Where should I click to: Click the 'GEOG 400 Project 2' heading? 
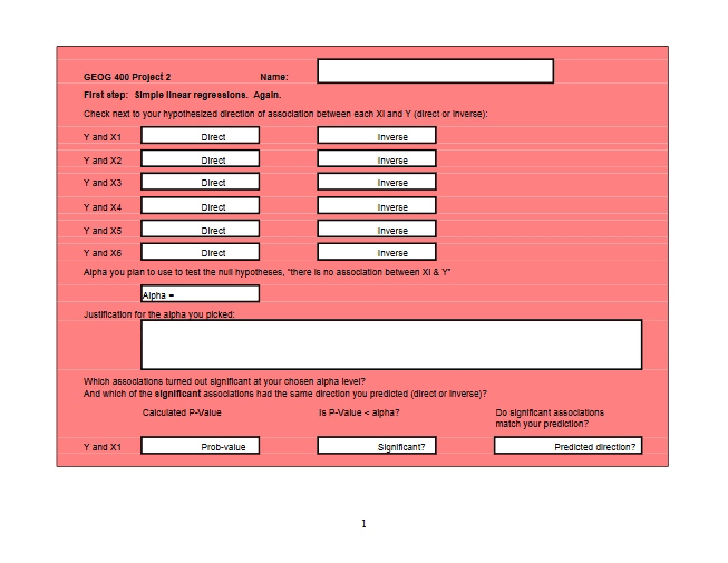[x=127, y=77]
